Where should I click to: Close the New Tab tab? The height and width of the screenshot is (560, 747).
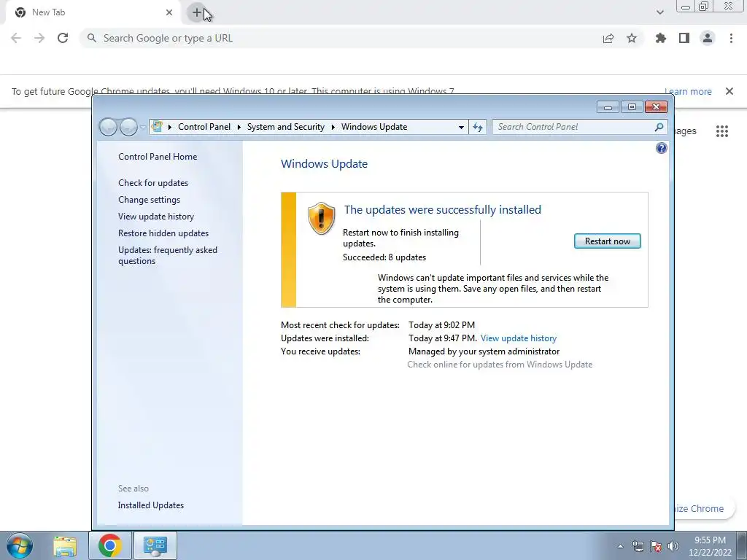(x=169, y=12)
